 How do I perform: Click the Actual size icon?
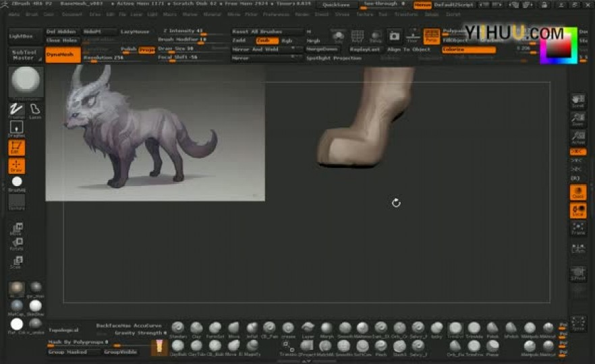coord(578,138)
